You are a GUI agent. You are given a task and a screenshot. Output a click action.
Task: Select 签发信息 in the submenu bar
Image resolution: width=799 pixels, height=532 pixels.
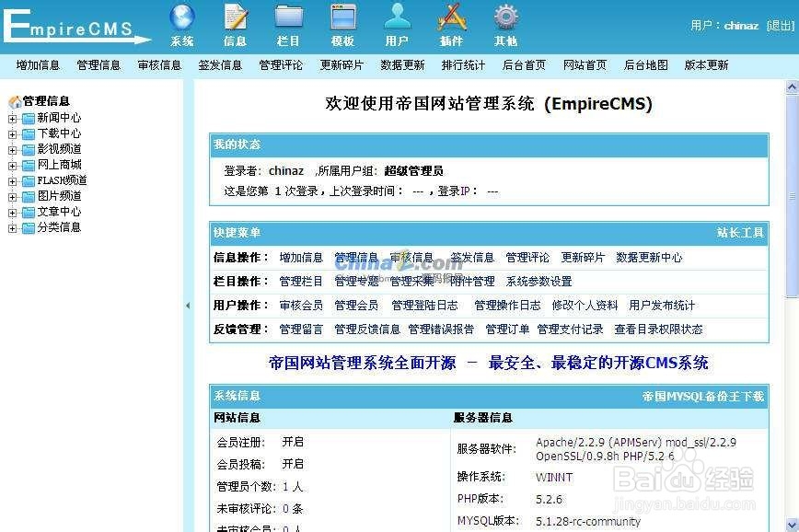[220, 65]
